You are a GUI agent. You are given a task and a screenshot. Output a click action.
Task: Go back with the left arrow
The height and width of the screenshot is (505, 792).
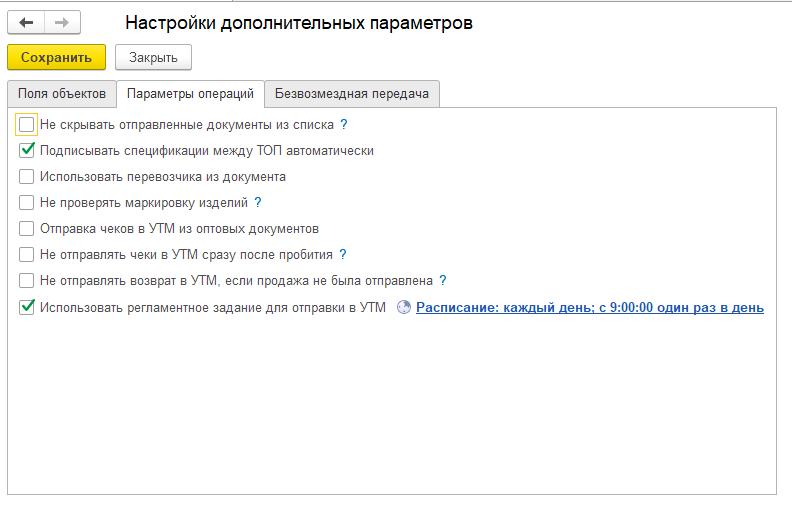(x=26, y=23)
